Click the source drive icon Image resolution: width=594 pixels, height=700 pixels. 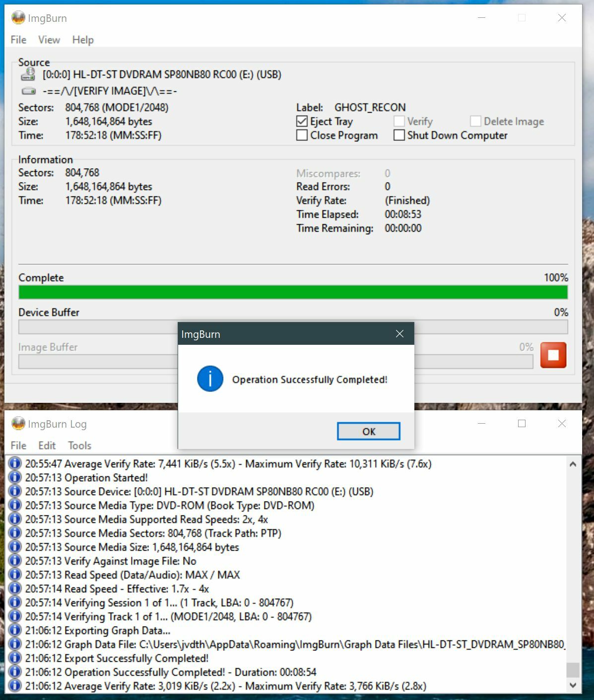28,74
